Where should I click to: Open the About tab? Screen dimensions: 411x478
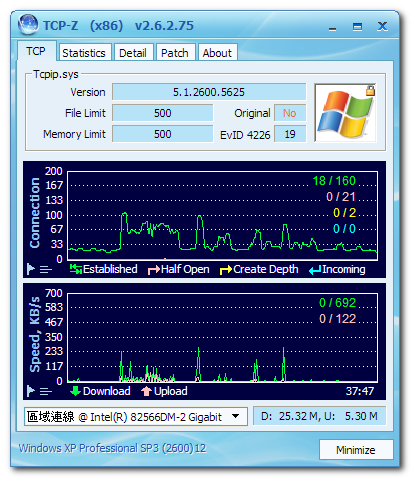tap(217, 53)
